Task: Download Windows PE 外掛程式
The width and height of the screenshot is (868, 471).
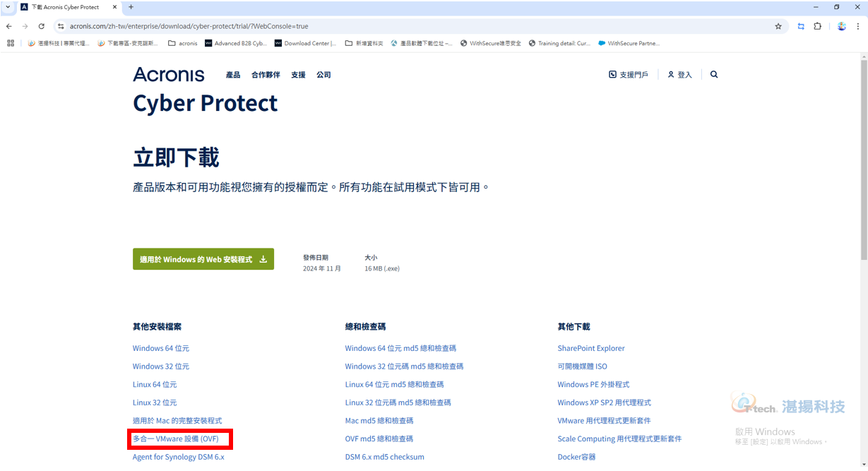Action: [x=593, y=385]
